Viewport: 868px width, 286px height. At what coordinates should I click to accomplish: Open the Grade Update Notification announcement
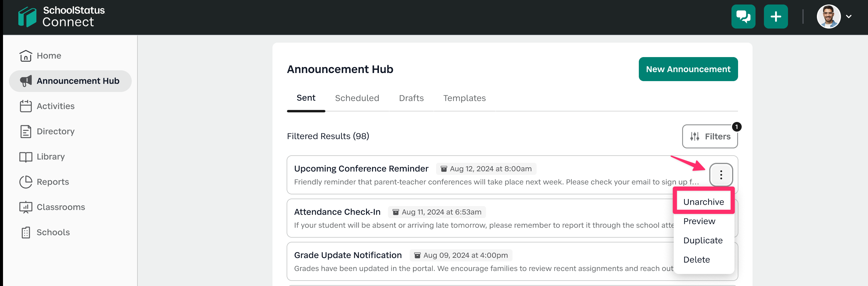pyautogui.click(x=347, y=255)
